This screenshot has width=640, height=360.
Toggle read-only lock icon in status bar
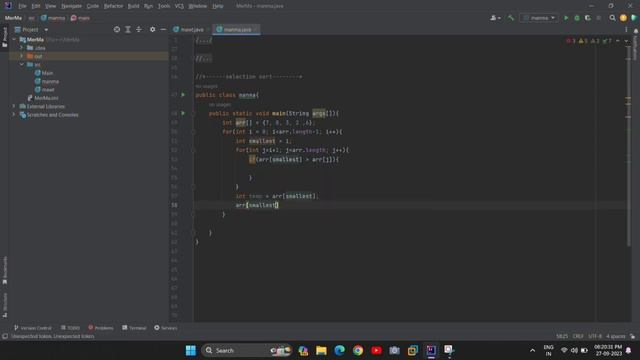(632, 336)
